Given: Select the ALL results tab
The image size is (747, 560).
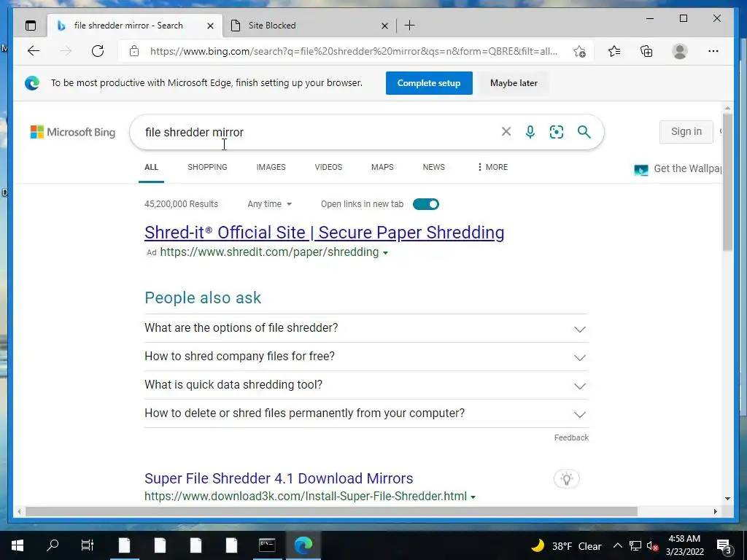Looking at the screenshot, I should 152,167.
